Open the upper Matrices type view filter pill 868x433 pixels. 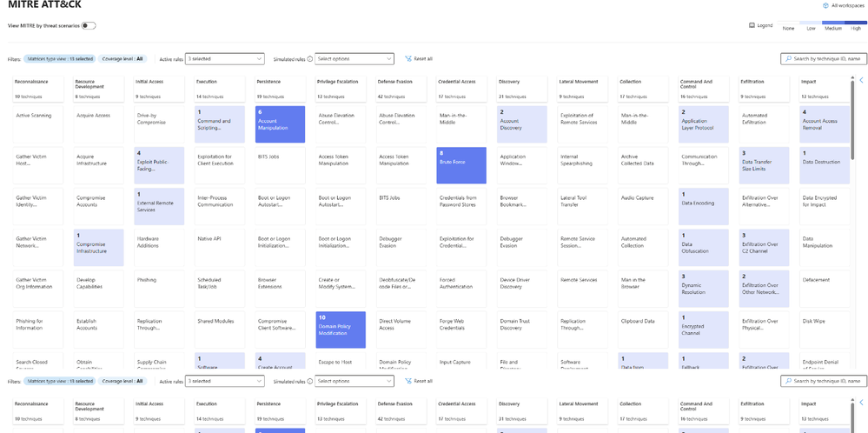[x=60, y=58]
